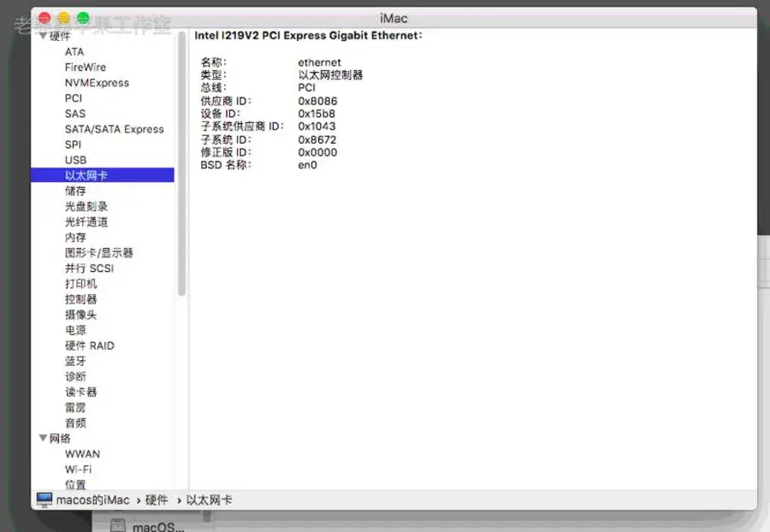
Task: Collapse the 硬件 hardware section triangle
Action: pos(43,36)
